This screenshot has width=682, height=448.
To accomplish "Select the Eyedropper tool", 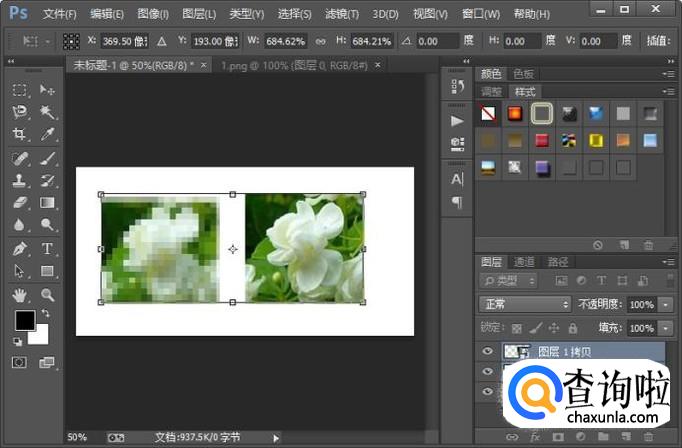I will (47, 134).
